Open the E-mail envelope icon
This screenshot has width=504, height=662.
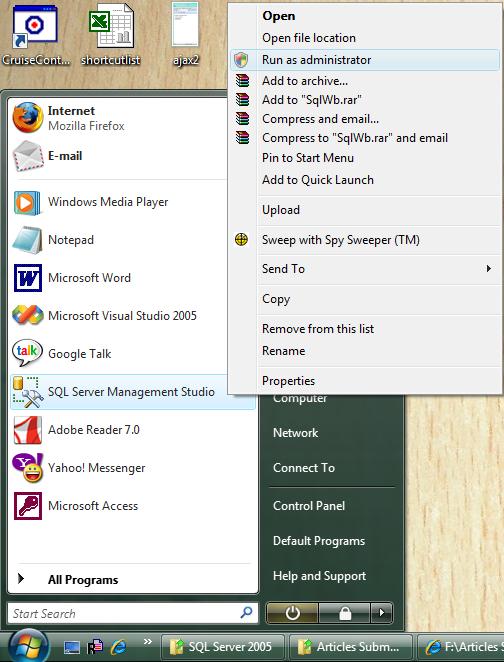click(x=28, y=156)
